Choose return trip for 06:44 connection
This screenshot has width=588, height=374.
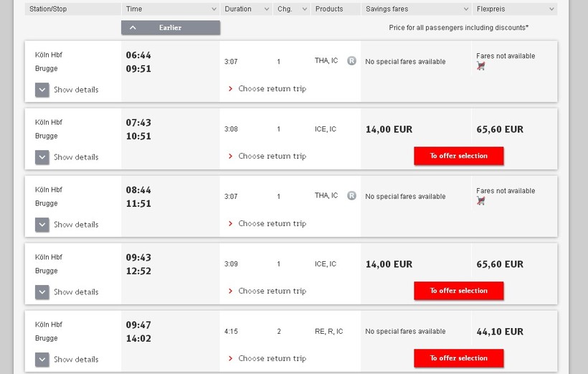click(x=271, y=89)
